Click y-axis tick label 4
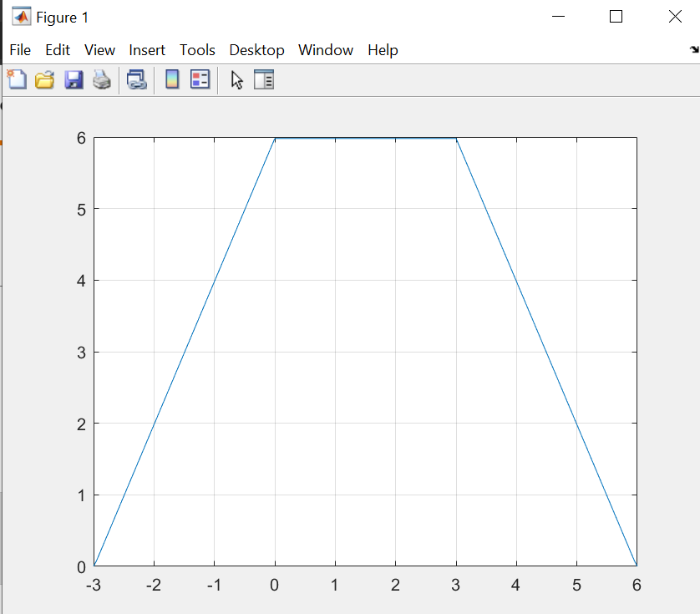This screenshot has height=614, width=700. click(x=81, y=281)
